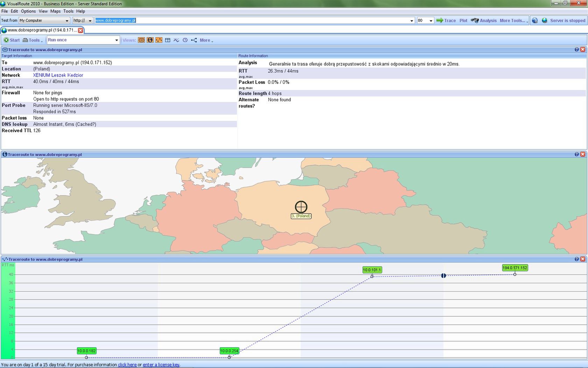Screen dimensions: 588x368
Task: Click the Plot button
Action: click(x=463, y=20)
